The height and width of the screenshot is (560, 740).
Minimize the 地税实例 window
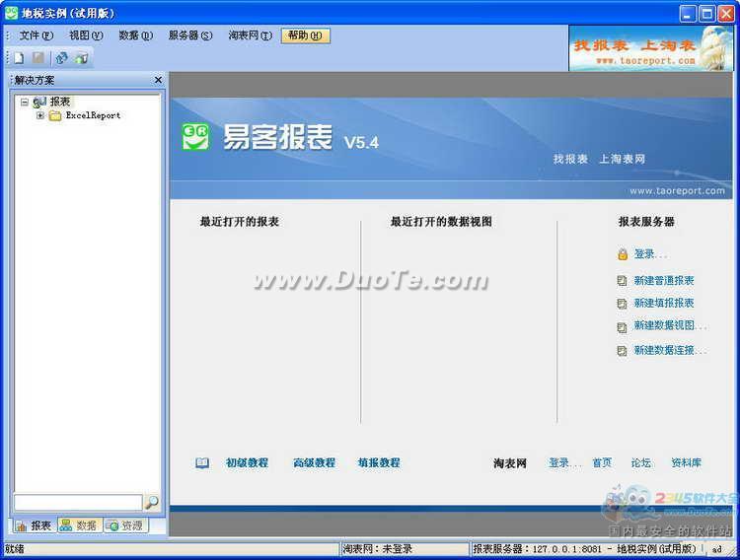tap(688, 14)
